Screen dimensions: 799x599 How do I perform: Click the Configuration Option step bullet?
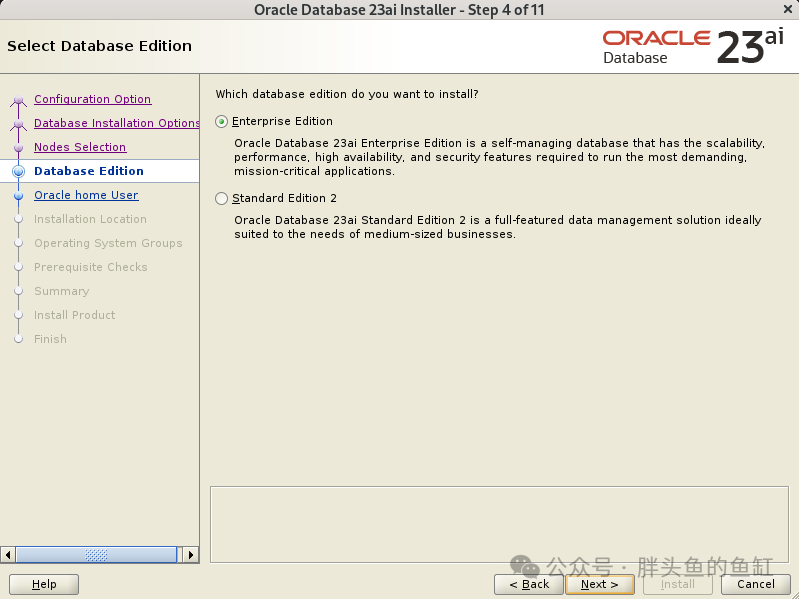pyautogui.click(x=19, y=99)
